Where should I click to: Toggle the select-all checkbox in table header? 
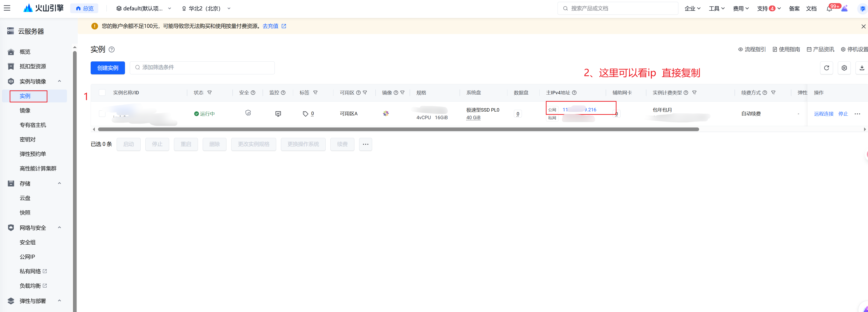pyautogui.click(x=102, y=93)
